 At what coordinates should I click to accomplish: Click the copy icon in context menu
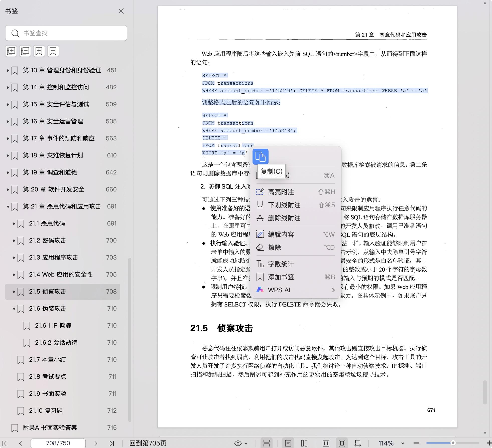point(260,157)
